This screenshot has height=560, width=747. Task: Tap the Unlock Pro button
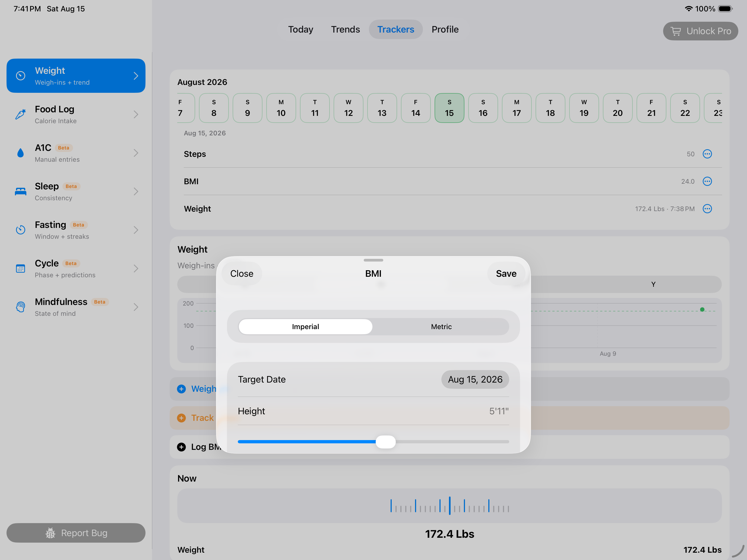click(x=700, y=31)
